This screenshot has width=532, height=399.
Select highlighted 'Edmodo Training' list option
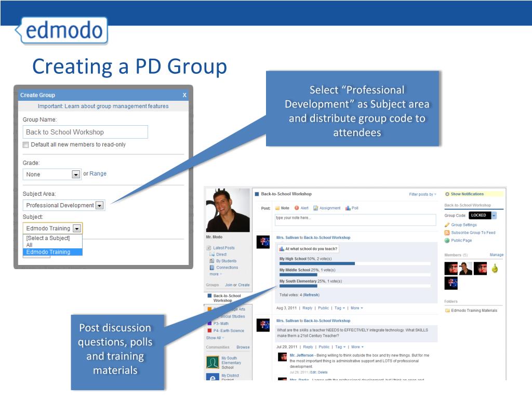coord(52,252)
